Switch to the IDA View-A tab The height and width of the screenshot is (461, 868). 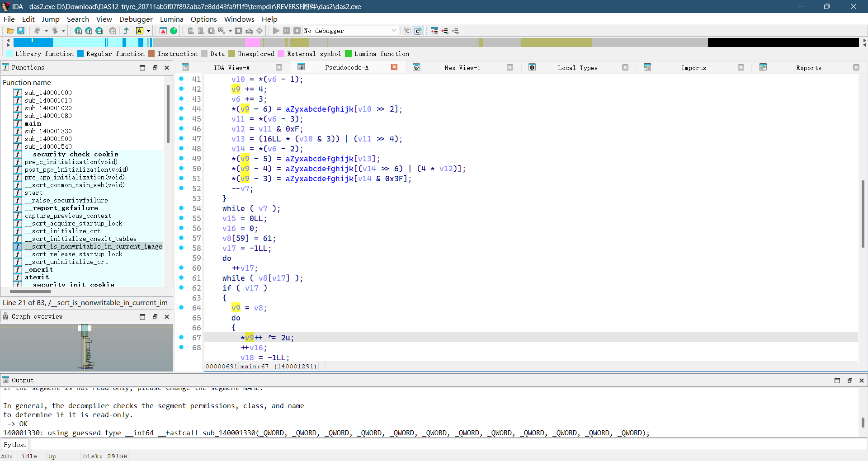[231, 67]
